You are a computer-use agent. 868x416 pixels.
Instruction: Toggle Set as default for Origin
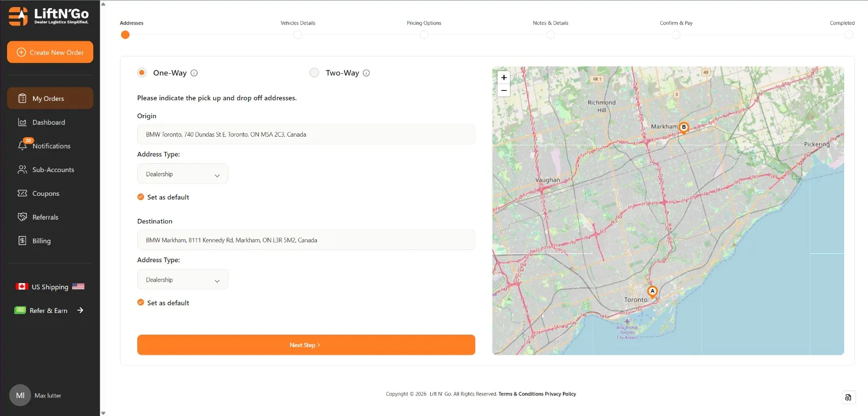pyautogui.click(x=141, y=197)
